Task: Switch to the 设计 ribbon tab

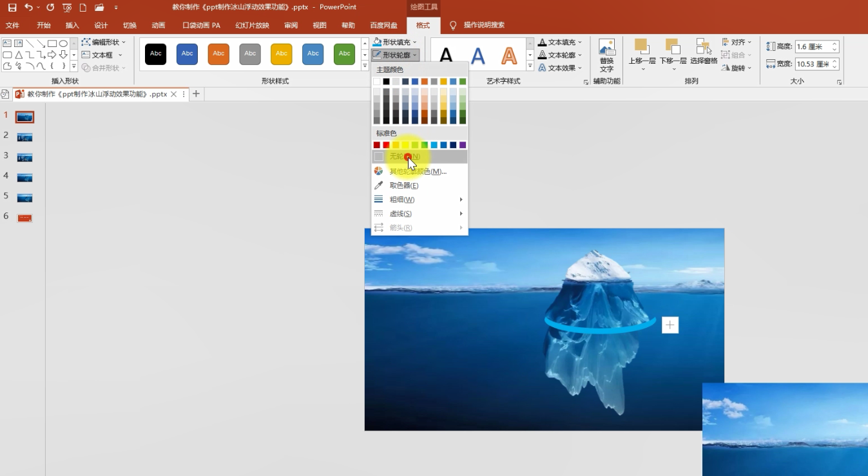Action: pos(101,25)
